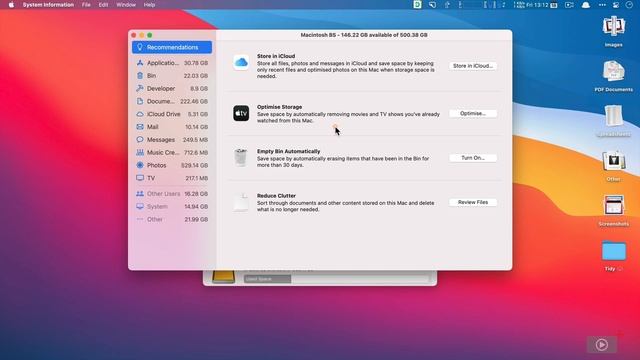
Task: Open the Tidy folder on the desktop
Action: (613, 251)
